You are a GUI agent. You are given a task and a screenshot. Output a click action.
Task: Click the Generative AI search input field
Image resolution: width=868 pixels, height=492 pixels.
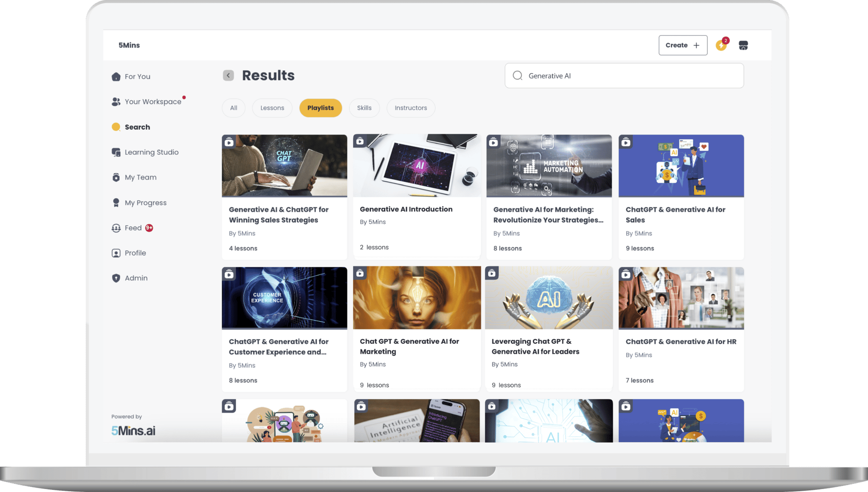(x=624, y=75)
